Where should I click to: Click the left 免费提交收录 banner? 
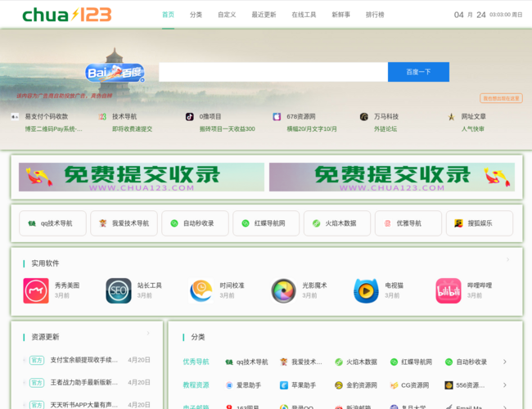coord(142,177)
